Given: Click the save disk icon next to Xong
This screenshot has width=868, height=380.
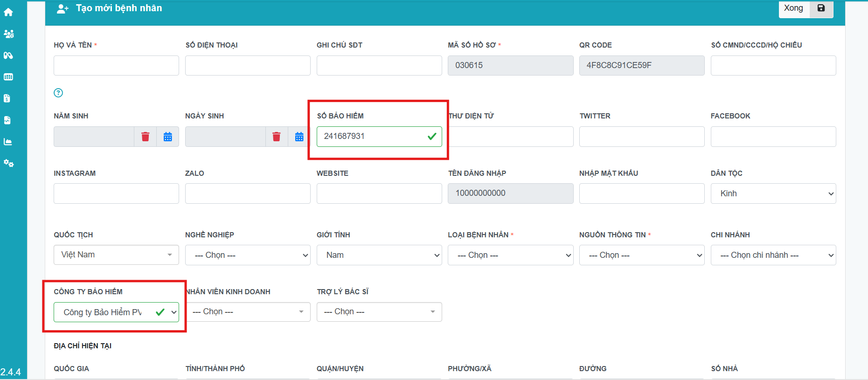Looking at the screenshot, I should click(x=821, y=8).
